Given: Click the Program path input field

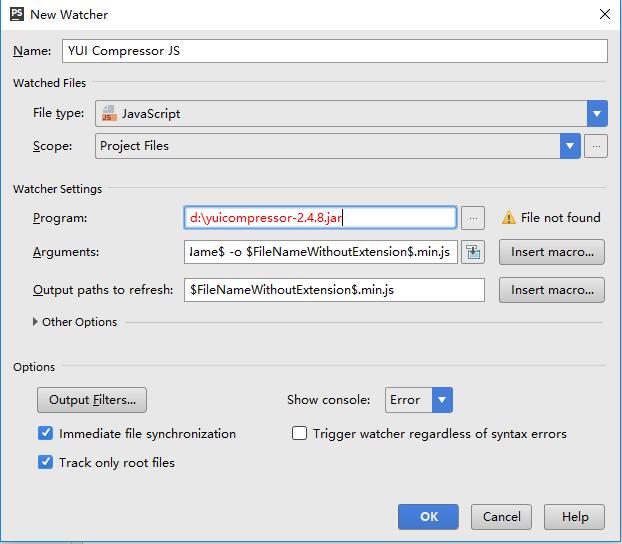Looking at the screenshot, I should (320, 217).
